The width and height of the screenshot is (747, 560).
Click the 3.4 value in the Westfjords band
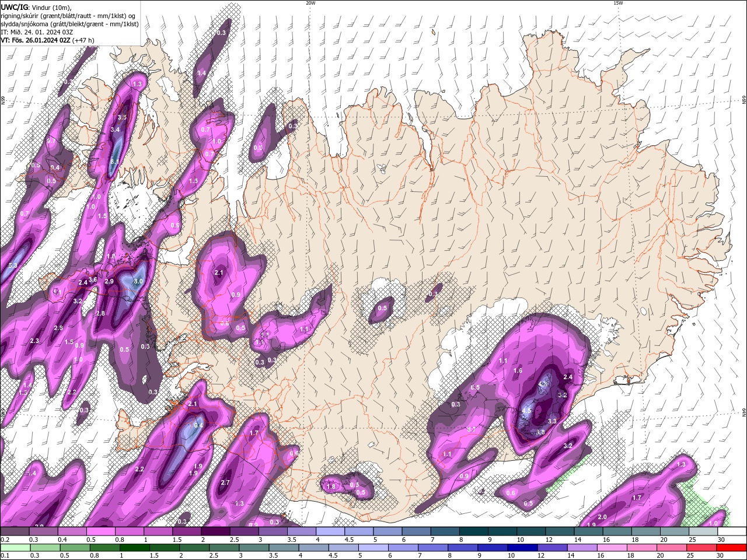point(115,129)
